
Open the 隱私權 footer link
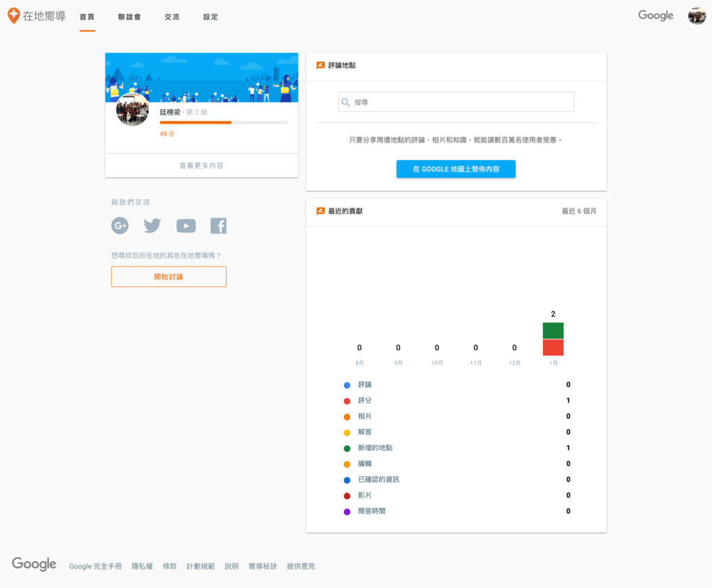coord(142,566)
